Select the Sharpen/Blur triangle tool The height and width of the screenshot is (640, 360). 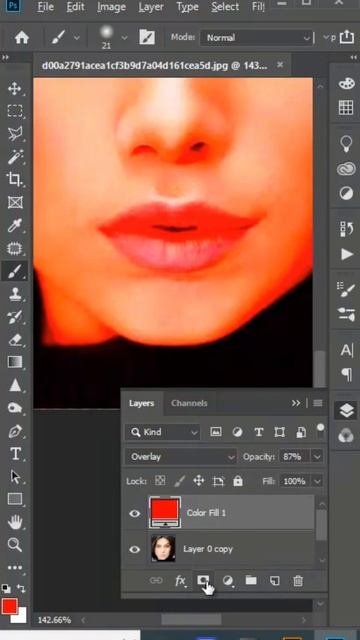coord(15,385)
